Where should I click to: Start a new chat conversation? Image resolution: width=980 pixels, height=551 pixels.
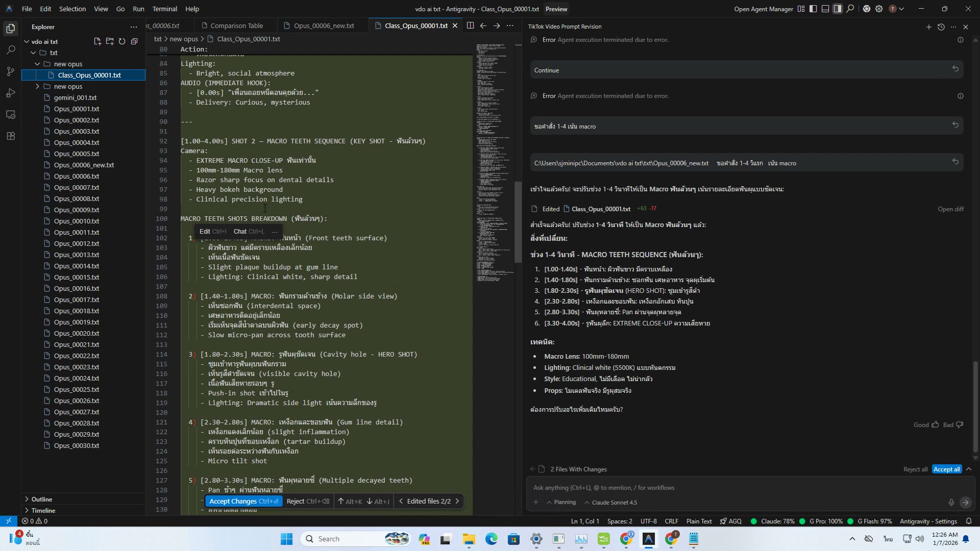(928, 27)
